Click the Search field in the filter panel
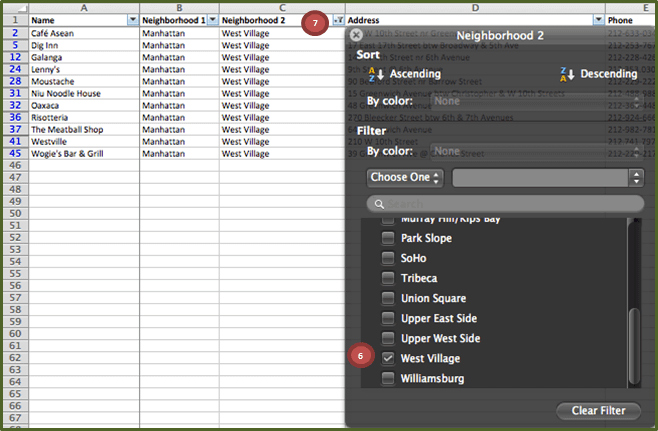Screen dimensions: 658x431 click(505, 204)
